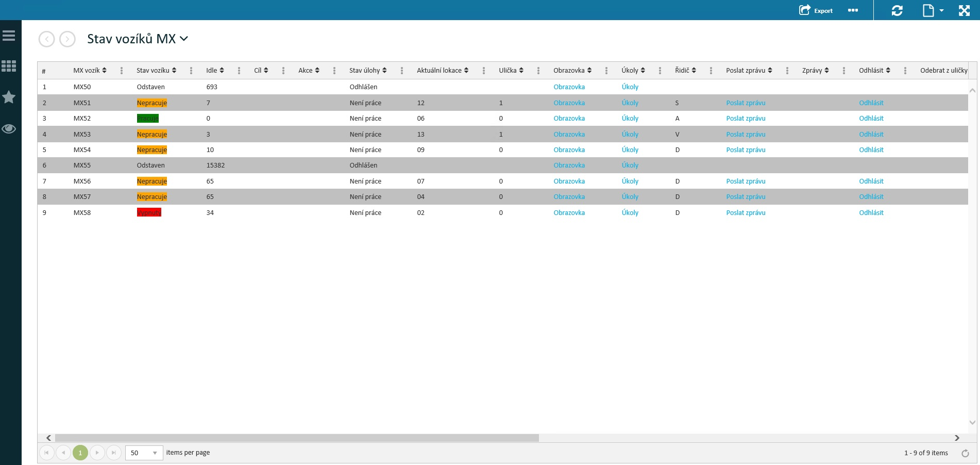The width and height of the screenshot is (980, 465).
Task: Expand the Stav vozíků MX title dropdown
Action: [183, 39]
